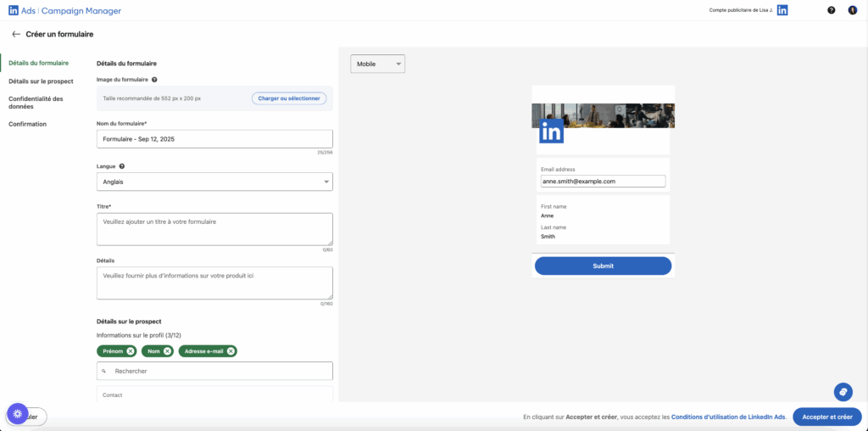
Task: Click Compte publicitaire de Lisa J. label
Action: (x=741, y=10)
